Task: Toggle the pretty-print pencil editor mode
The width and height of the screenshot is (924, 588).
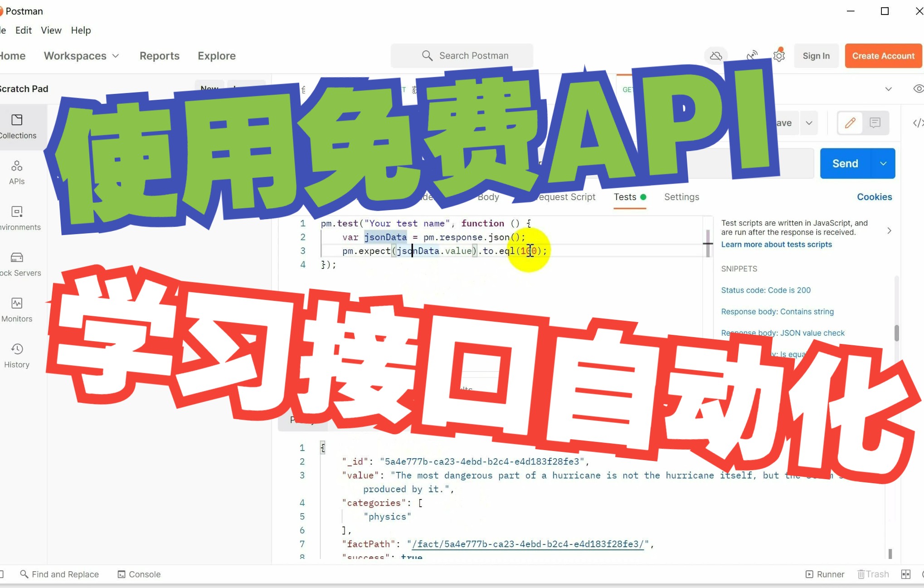Action: 850,122
